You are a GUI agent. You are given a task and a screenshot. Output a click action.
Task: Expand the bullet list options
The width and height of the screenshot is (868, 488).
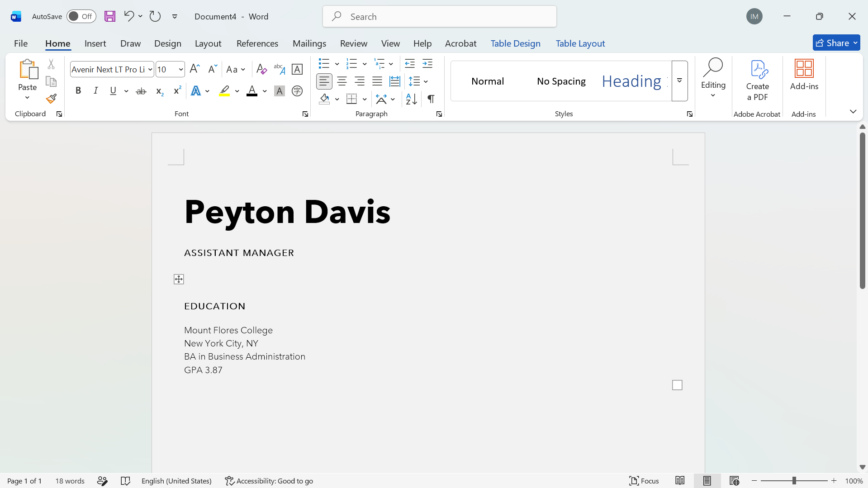(337, 63)
